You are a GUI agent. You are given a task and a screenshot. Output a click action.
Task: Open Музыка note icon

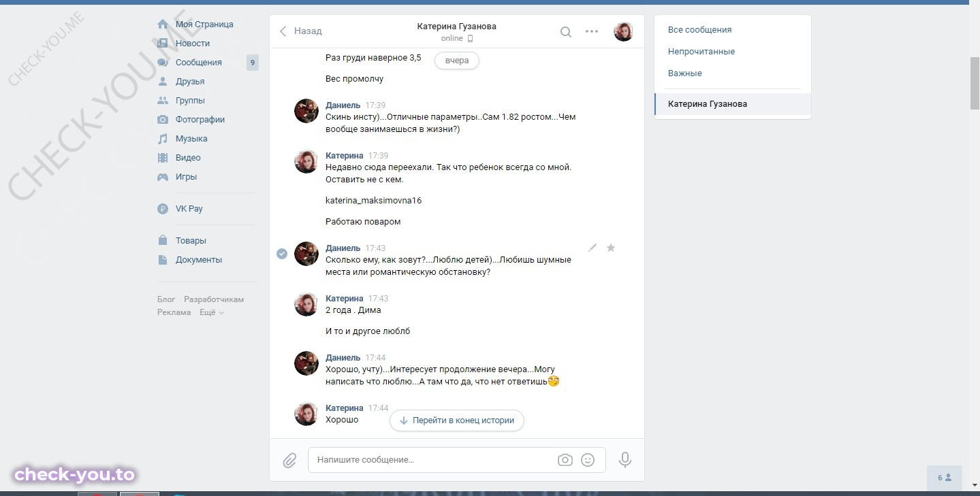click(163, 139)
